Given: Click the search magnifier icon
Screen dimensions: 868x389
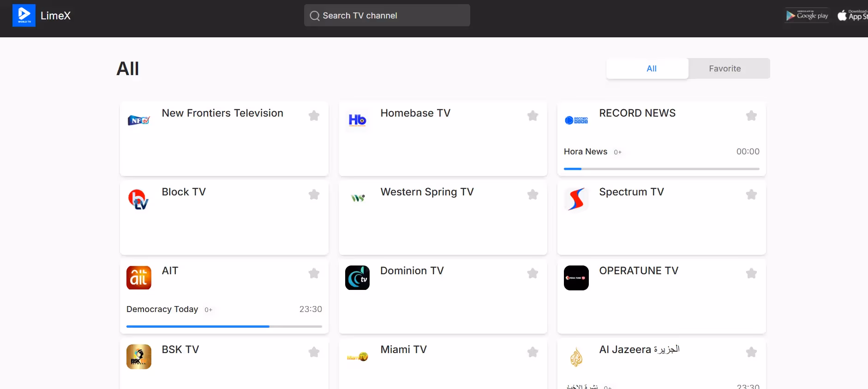Looking at the screenshot, I should click(x=315, y=16).
